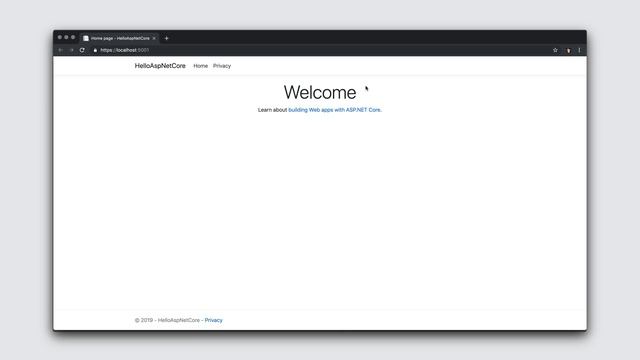Click the lock icon in the address bar
The image size is (640, 360).
point(95,50)
